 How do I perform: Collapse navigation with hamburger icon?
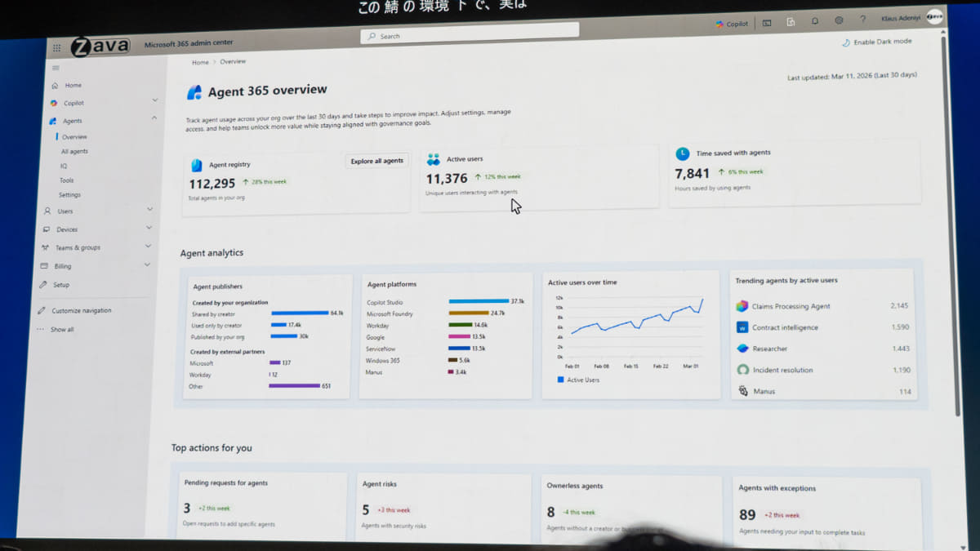click(x=56, y=68)
